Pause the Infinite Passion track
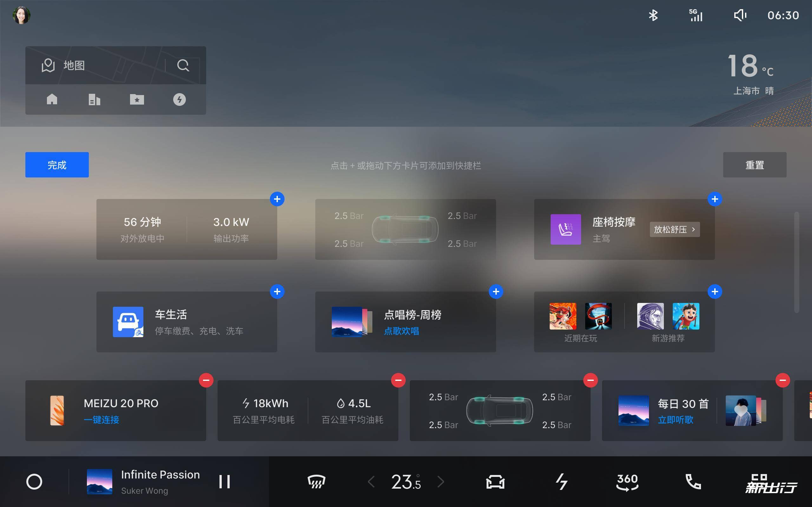The image size is (812, 507). (x=225, y=482)
